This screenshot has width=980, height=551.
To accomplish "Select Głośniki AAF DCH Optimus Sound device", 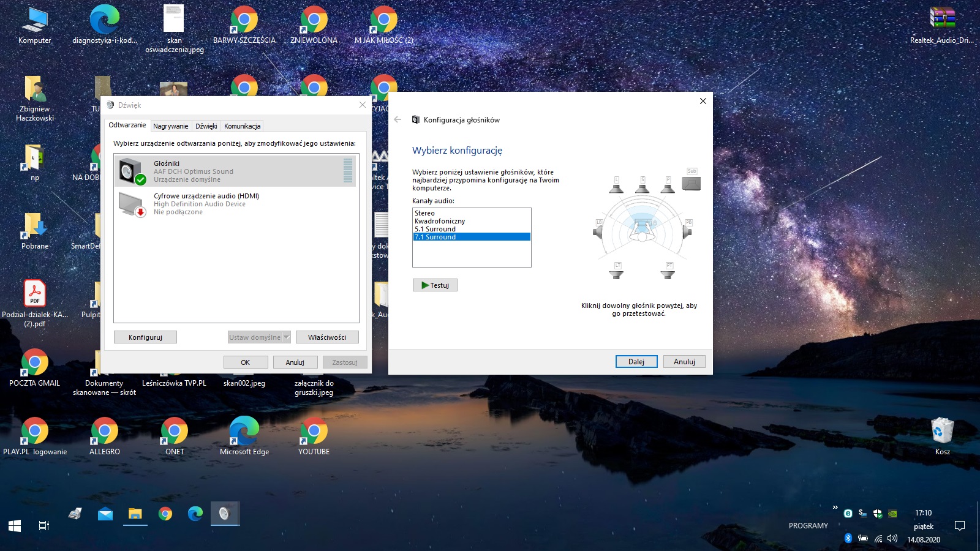I will [x=235, y=171].
